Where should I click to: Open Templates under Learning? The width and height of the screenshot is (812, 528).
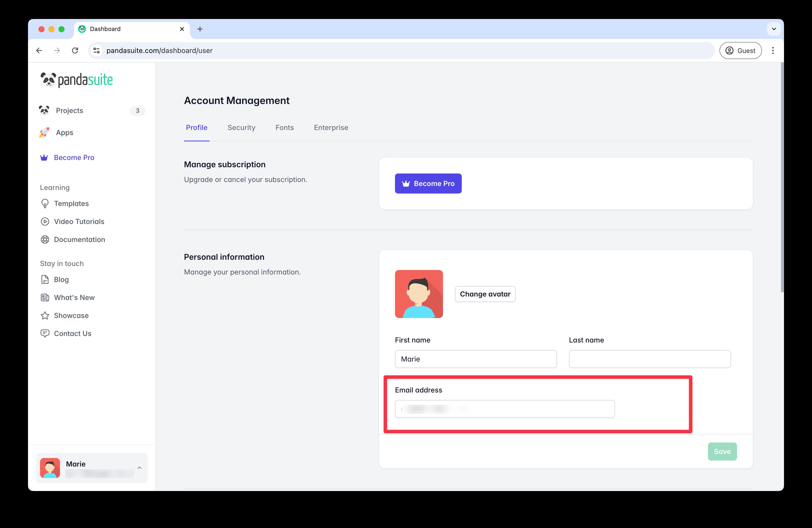pos(71,203)
